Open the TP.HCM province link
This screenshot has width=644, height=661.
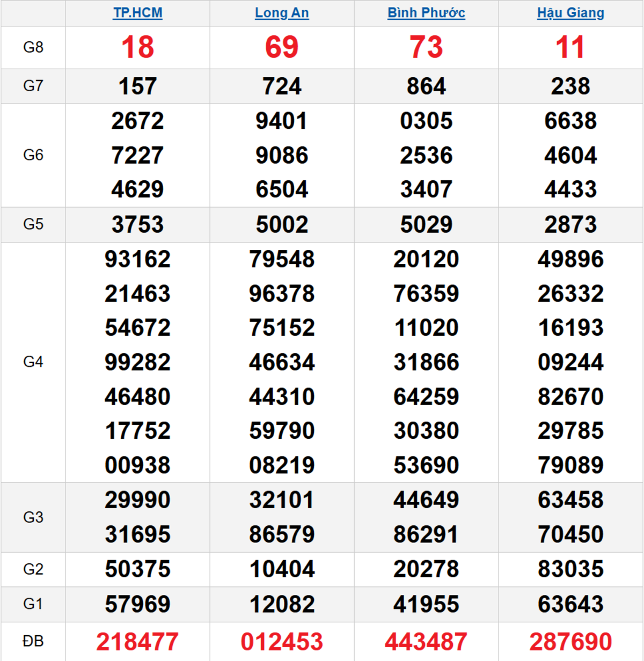(137, 13)
